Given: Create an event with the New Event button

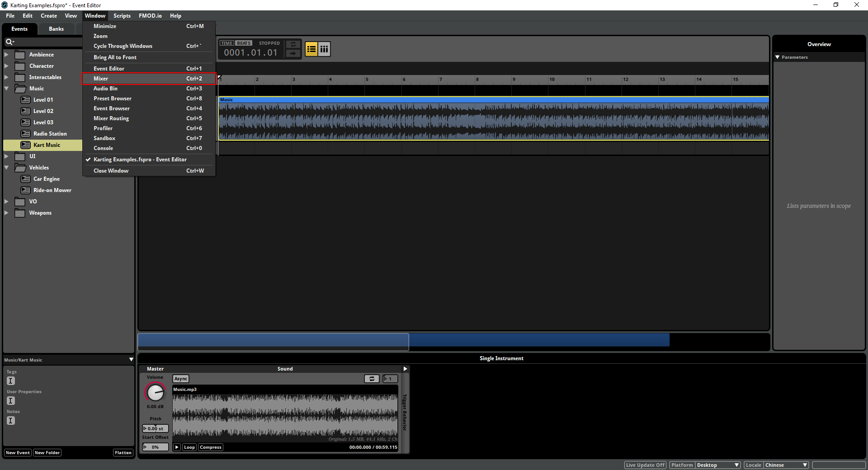Looking at the screenshot, I should pos(17,452).
